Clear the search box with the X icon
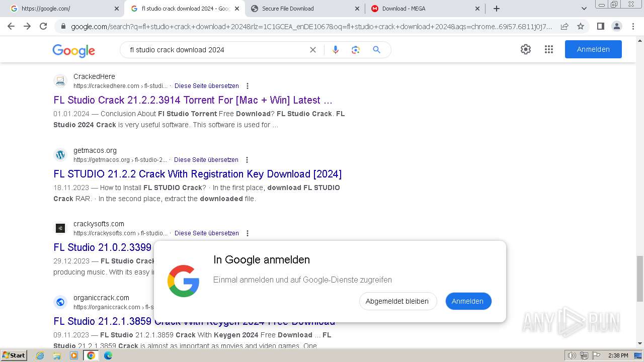Image resolution: width=644 pixels, height=362 pixels. (312, 50)
